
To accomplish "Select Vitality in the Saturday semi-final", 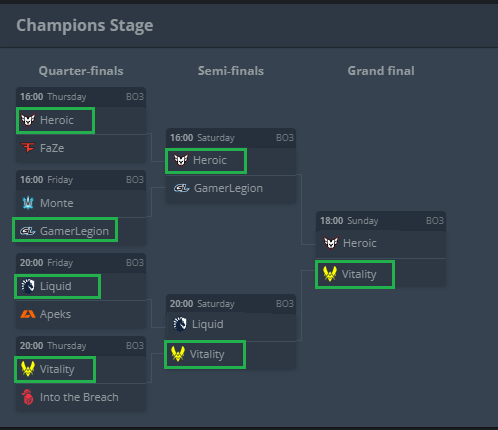I will point(207,354).
